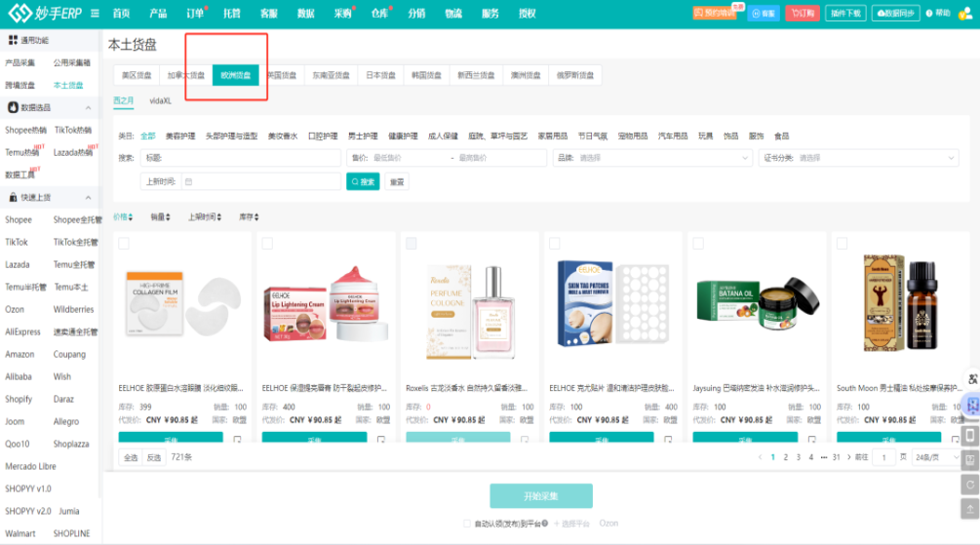
Task: Toggle the hamburger sidebar menu icon
Action: [95, 13]
